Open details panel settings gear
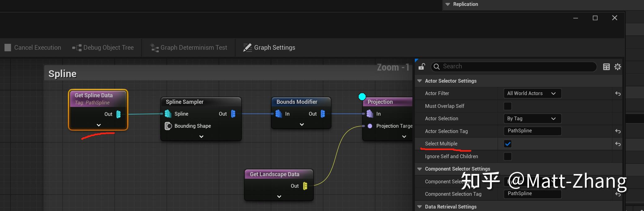Screen dimensions: 644x211 618,67
